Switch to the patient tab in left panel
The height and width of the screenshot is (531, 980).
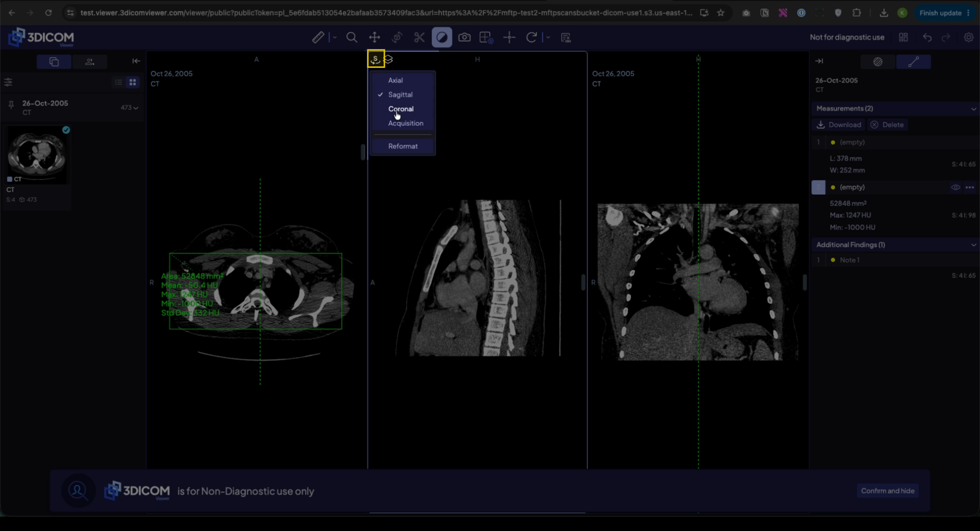tap(89, 62)
